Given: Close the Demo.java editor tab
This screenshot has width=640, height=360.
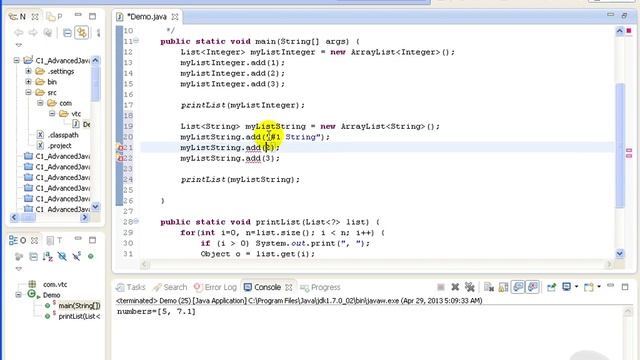Looking at the screenshot, I should pyautogui.click(x=175, y=17).
